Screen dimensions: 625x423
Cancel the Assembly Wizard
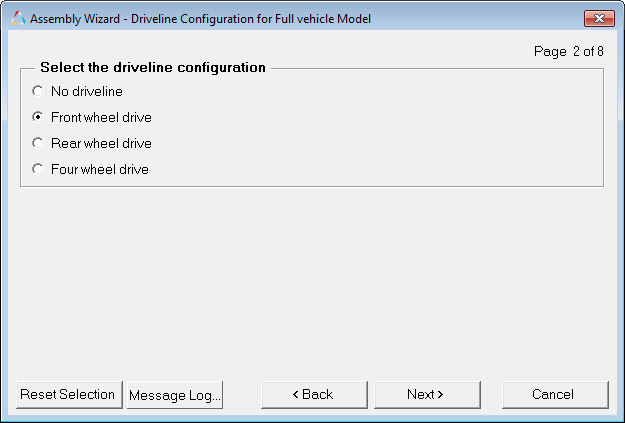click(555, 395)
